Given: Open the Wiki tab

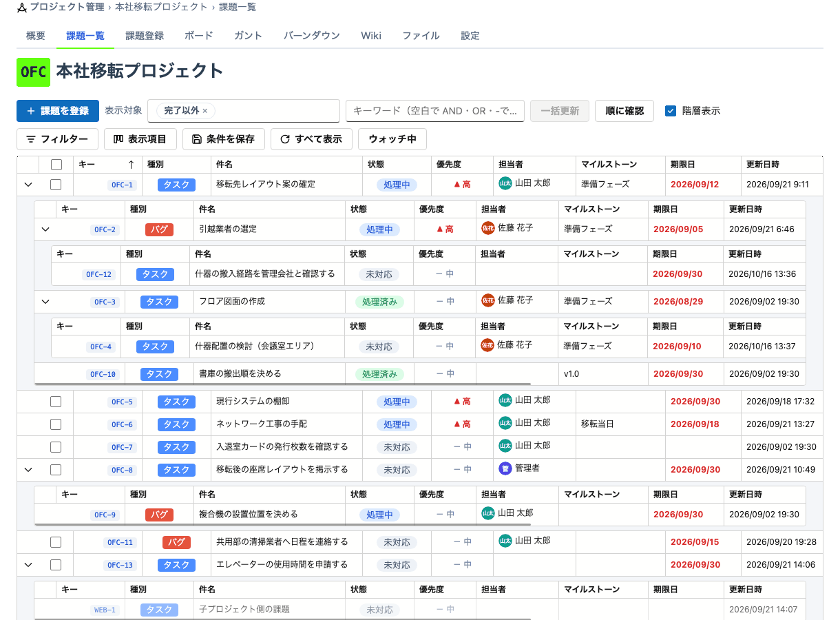Looking at the screenshot, I should pyautogui.click(x=371, y=36).
